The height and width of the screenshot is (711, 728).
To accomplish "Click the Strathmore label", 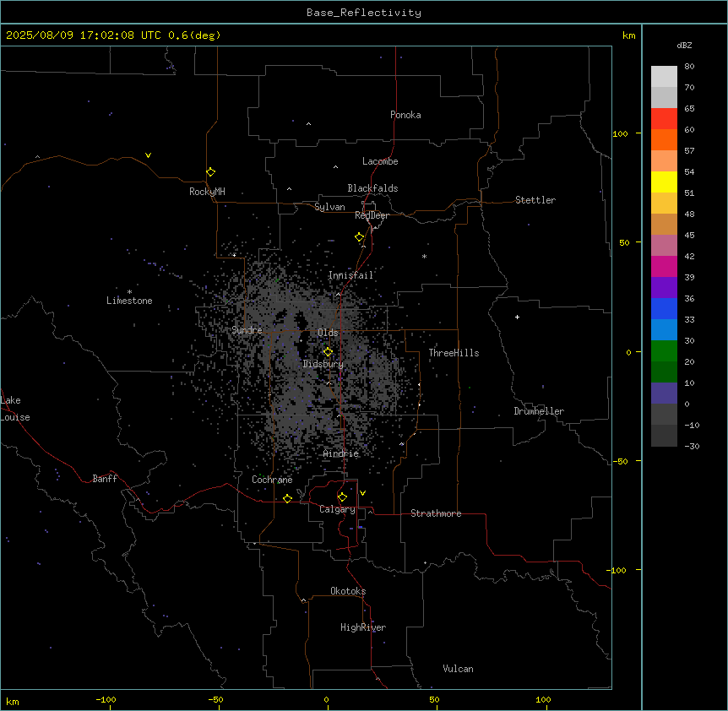I will 436,513.
